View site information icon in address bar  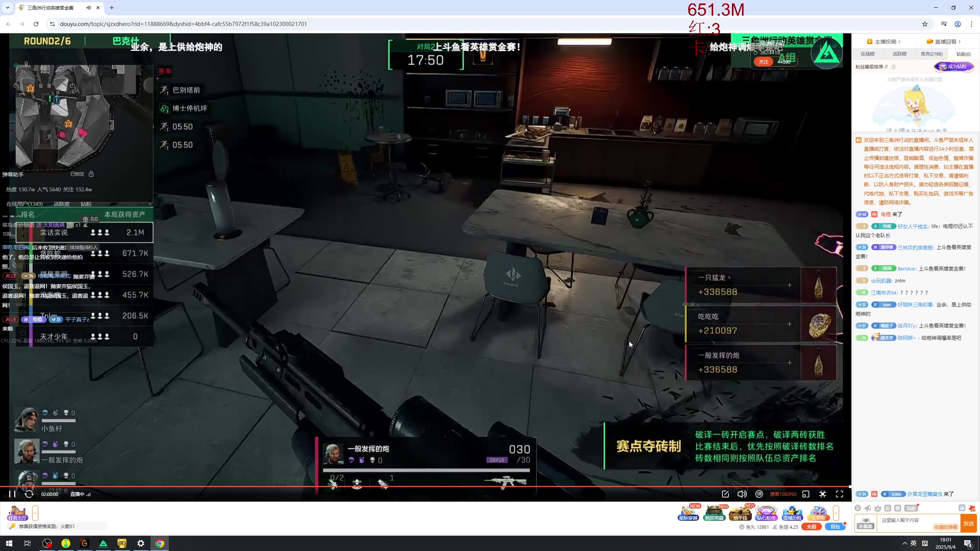[52, 24]
